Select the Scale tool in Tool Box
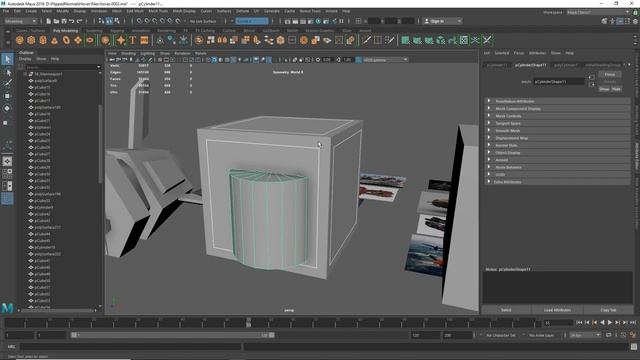The width and height of the screenshot is (640, 360). (7, 122)
